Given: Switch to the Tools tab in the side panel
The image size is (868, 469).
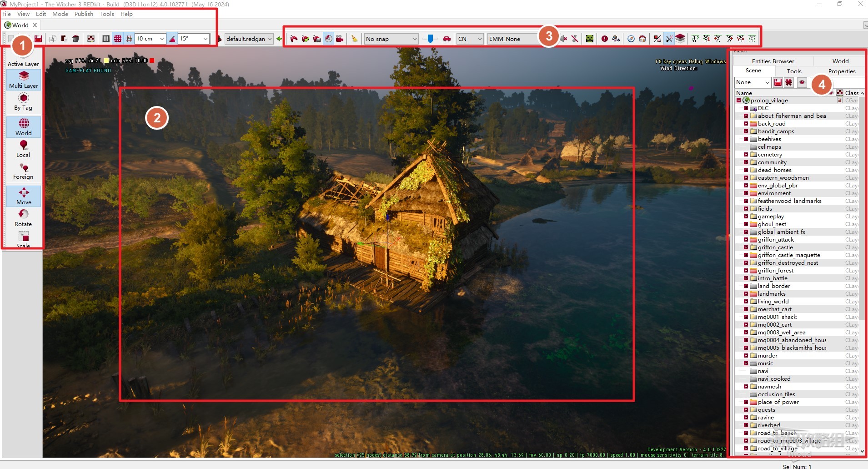Looking at the screenshot, I should coord(794,71).
